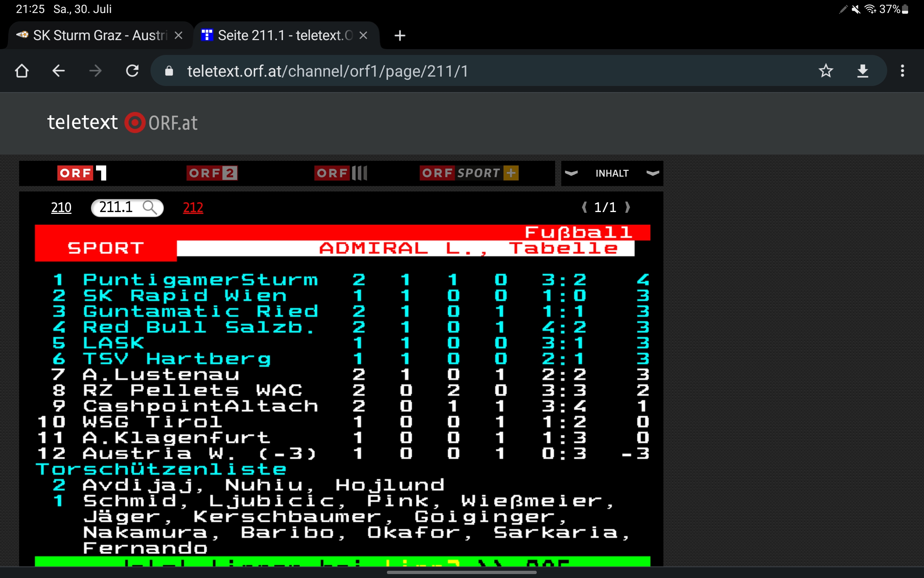Switch to the SK Sturm Graz tab
Screen dimensions: 924x578
tap(100, 35)
